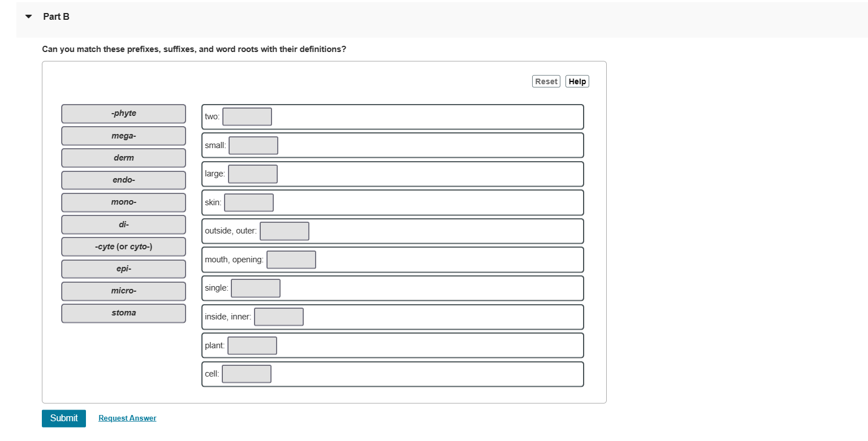Screen dimensions: 868x441
Task: Click the 'plant:' label text
Action: pyautogui.click(x=215, y=345)
